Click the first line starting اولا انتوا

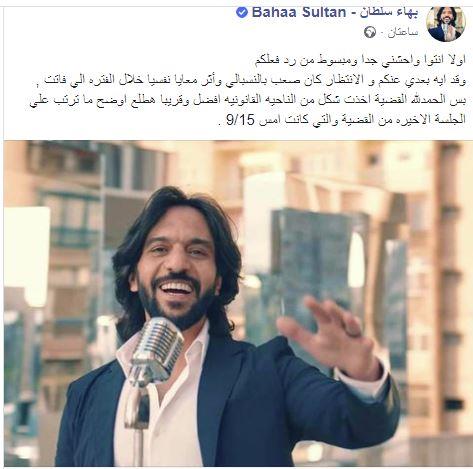(360, 61)
